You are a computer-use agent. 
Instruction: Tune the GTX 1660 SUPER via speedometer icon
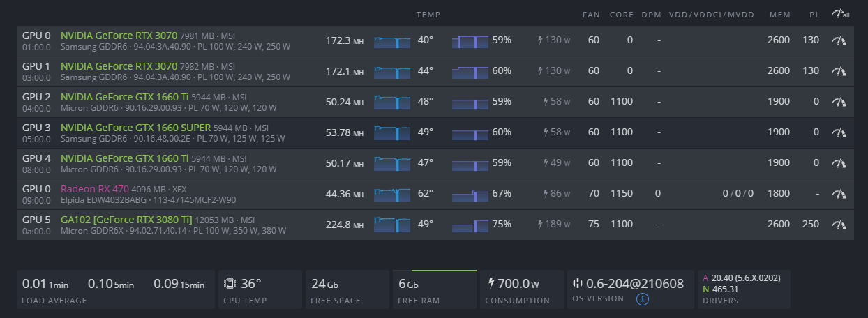pos(838,132)
